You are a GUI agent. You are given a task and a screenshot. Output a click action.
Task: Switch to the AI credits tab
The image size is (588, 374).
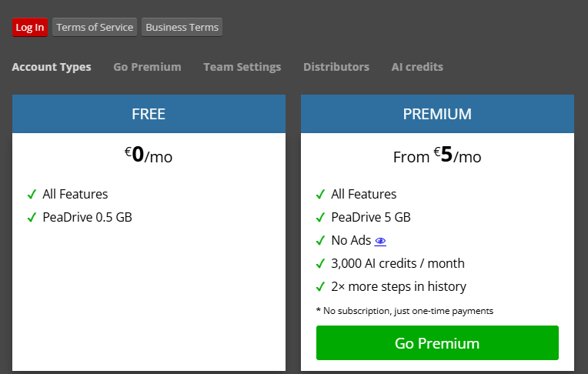pos(417,67)
